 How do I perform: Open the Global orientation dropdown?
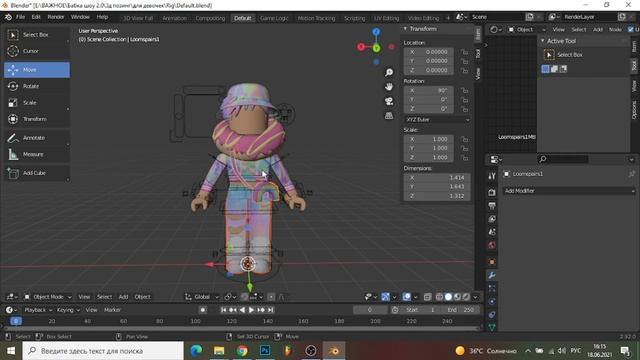pos(202,297)
